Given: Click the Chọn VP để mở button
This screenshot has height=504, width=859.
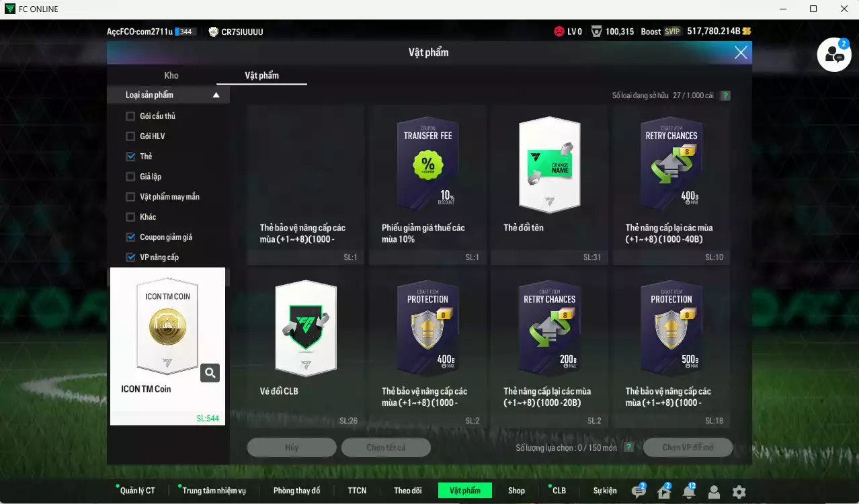Looking at the screenshot, I should tap(688, 448).
